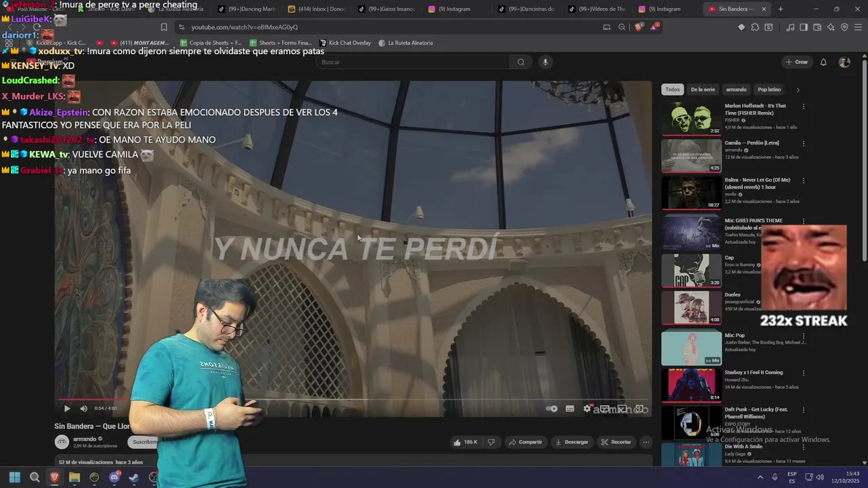Switch to the Gatos Insanos TikTok tab
868x488 pixels.
pyautogui.click(x=387, y=9)
